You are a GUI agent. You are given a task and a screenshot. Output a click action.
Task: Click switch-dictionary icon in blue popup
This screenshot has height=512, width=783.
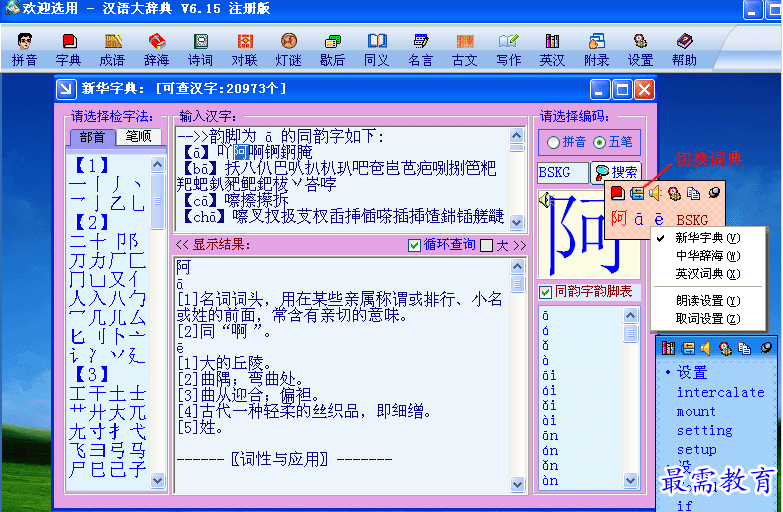688,348
